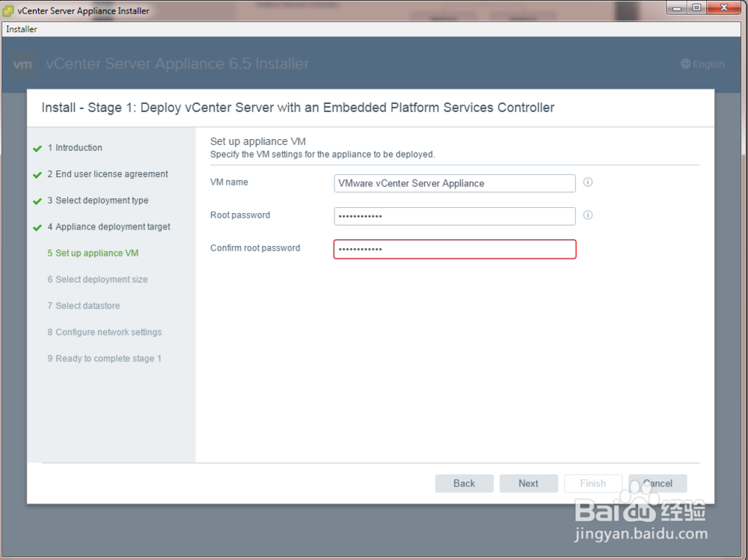Click the 'Confirm root password' label
The image size is (748, 560).
(x=255, y=248)
